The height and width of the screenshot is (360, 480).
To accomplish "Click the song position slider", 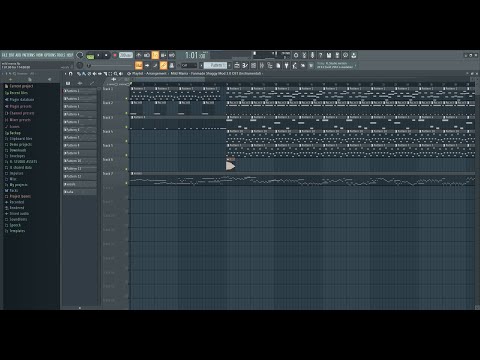I will click(x=111, y=65).
